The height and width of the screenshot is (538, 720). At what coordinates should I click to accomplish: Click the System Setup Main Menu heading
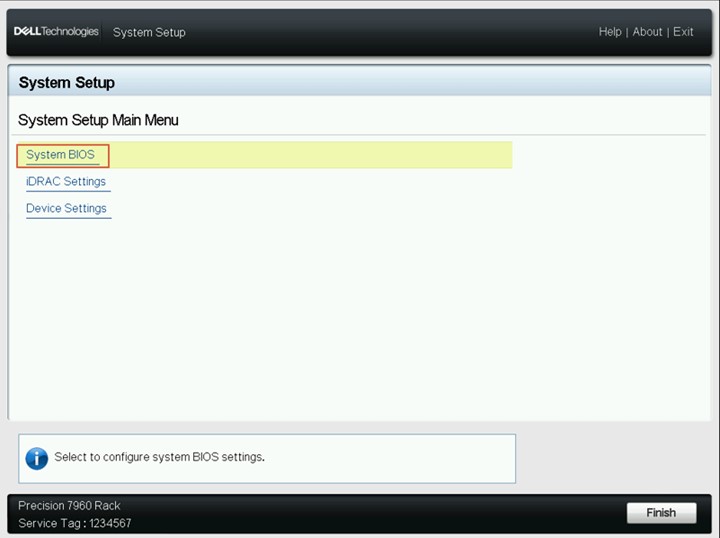[x=98, y=120]
